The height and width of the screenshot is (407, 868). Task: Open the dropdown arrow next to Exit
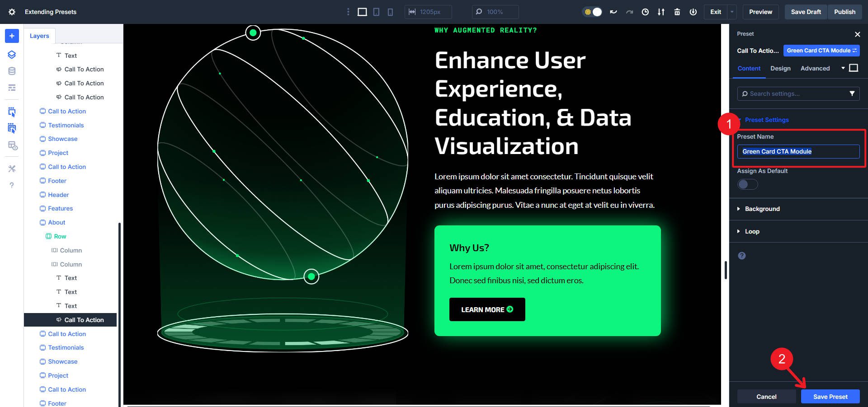pos(732,12)
